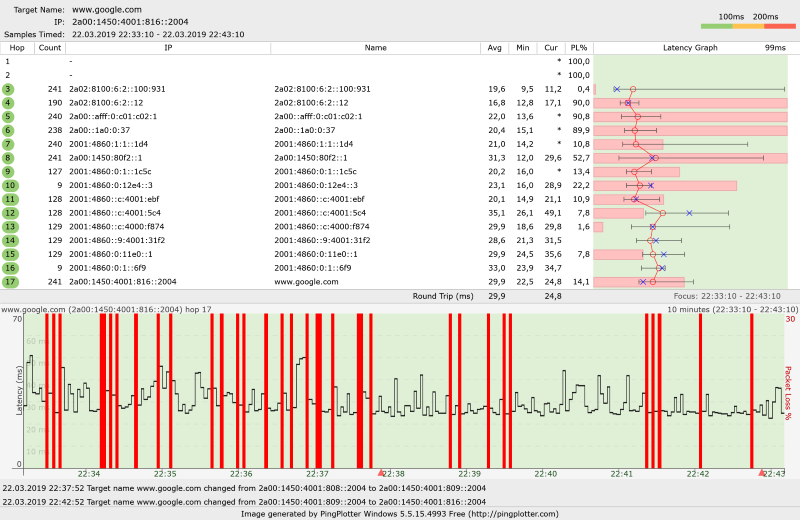Click the hop 4 packet loss bar
The width and height of the screenshot is (800, 520).
tap(691, 103)
